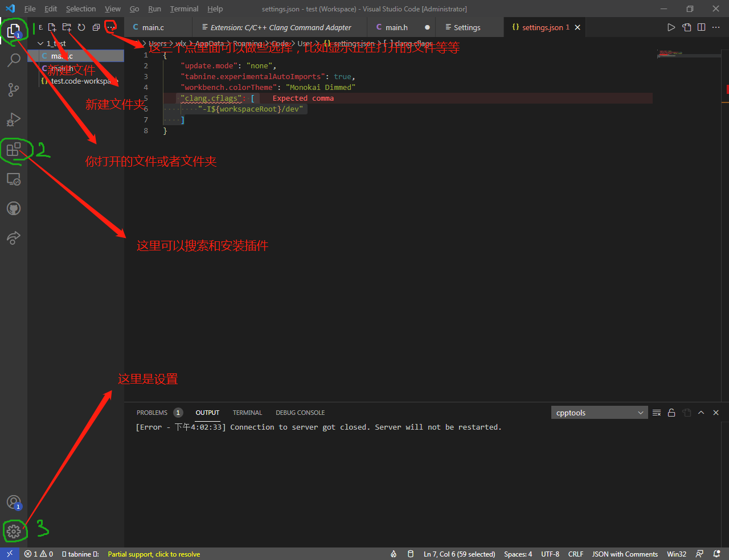Open the Remote Explorer view

(14, 179)
